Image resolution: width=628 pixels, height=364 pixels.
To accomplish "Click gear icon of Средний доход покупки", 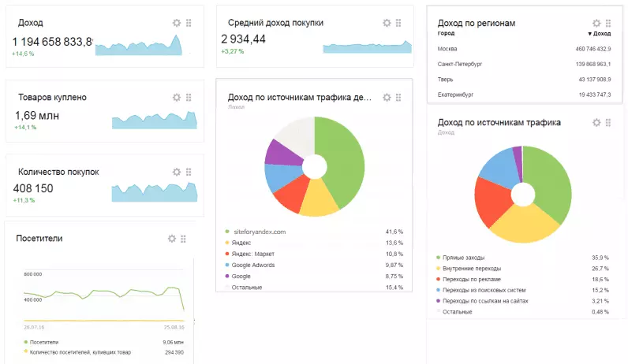I will coord(387,23).
